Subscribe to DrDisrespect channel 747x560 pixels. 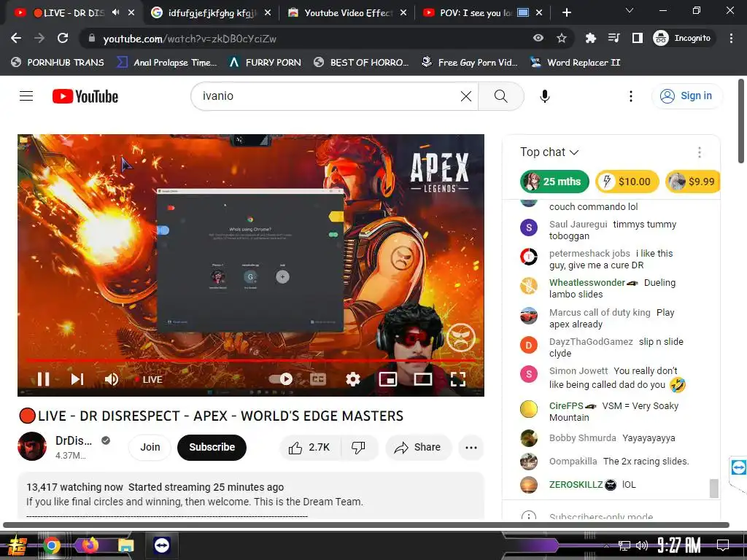212,447
